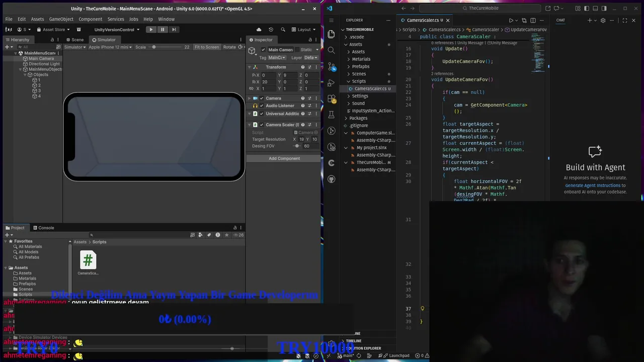644x362 pixels.
Task: Toggle the Camera component checkbox
Action: tap(262, 99)
